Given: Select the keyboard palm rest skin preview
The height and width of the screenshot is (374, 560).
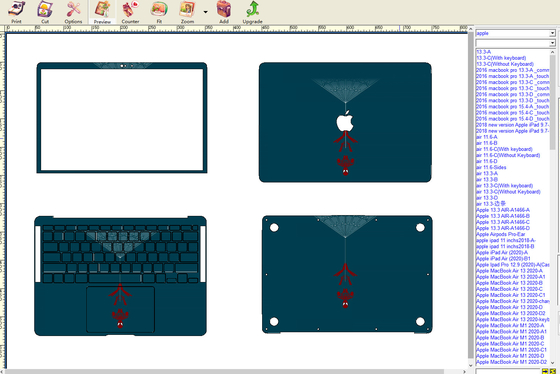Looking at the screenshot, I should (x=120, y=275).
